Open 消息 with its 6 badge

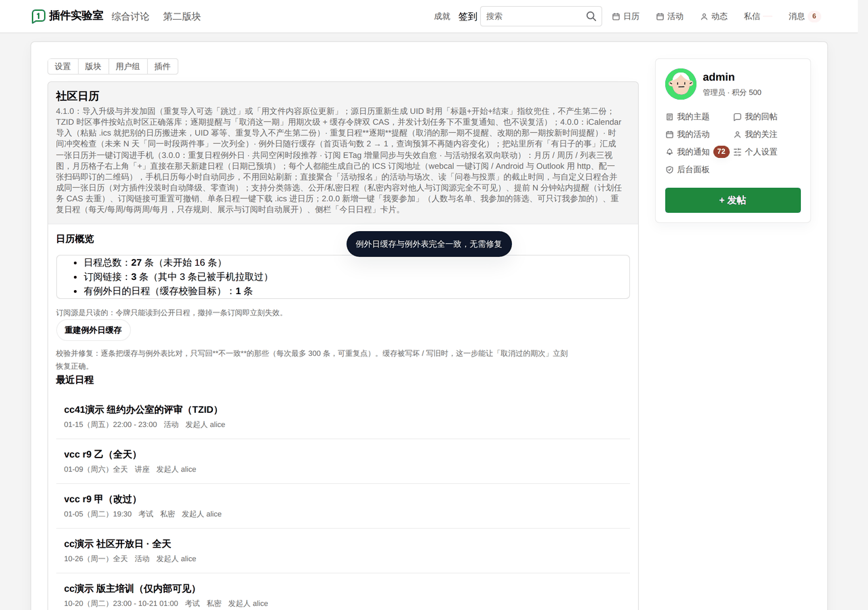(x=804, y=16)
